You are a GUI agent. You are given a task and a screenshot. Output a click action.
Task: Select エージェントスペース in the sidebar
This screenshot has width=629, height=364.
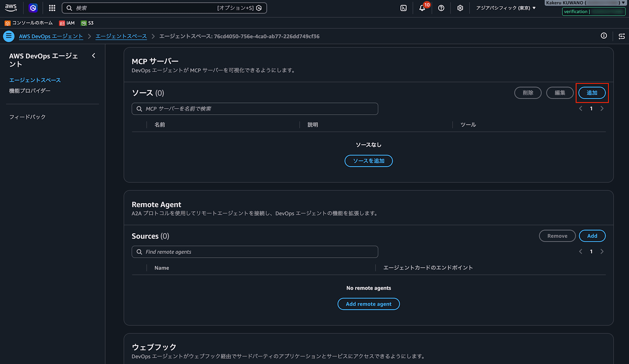(x=35, y=80)
